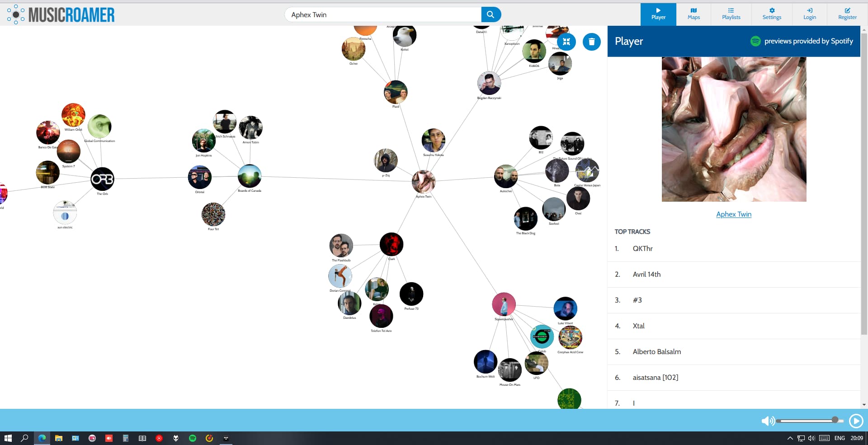Open the Player tab
Image resolution: width=868 pixels, height=445 pixels.
(658, 14)
